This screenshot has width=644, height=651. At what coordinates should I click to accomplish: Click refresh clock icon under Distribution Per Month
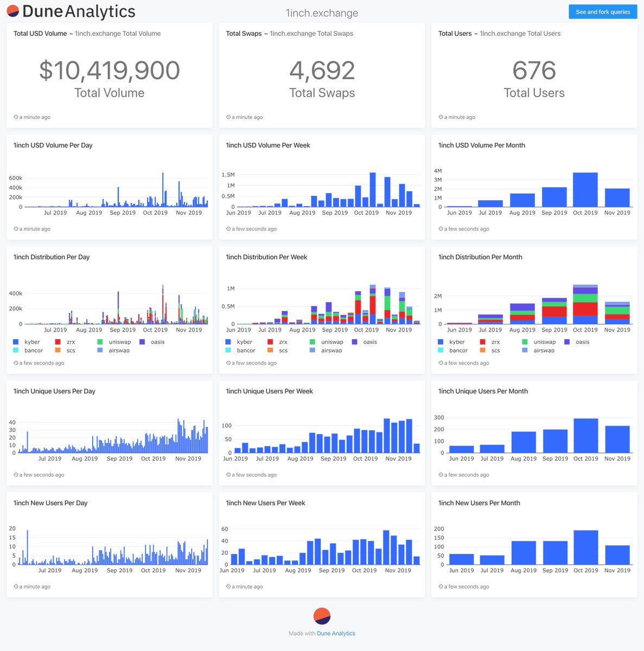click(x=441, y=363)
